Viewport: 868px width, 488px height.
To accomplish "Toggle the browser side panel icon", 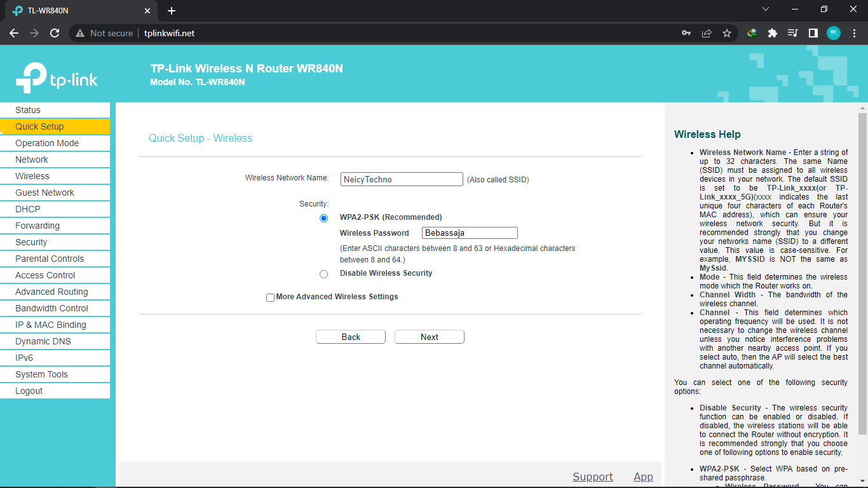I will (813, 33).
